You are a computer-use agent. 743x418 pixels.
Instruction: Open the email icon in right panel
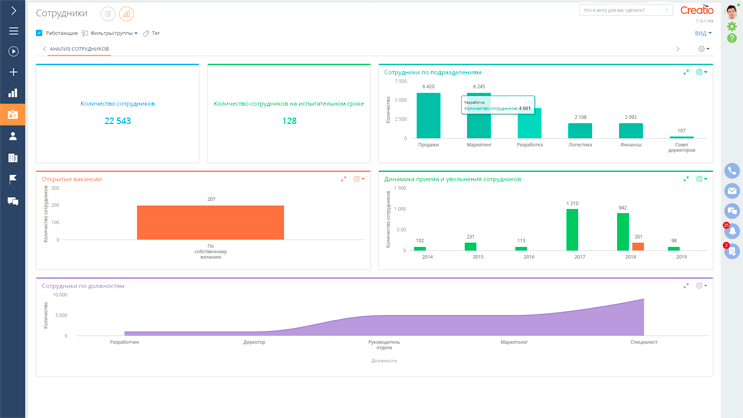pyautogui.click(x=732, y=191)
